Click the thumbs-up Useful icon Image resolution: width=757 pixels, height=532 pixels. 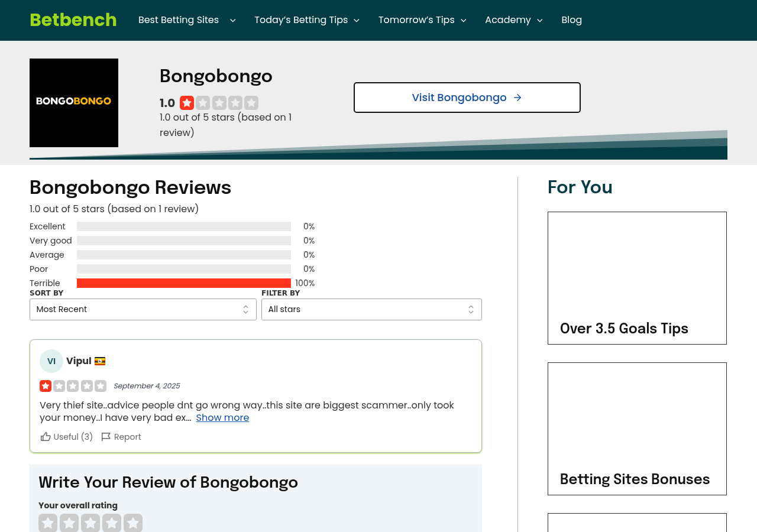[46, 437]
